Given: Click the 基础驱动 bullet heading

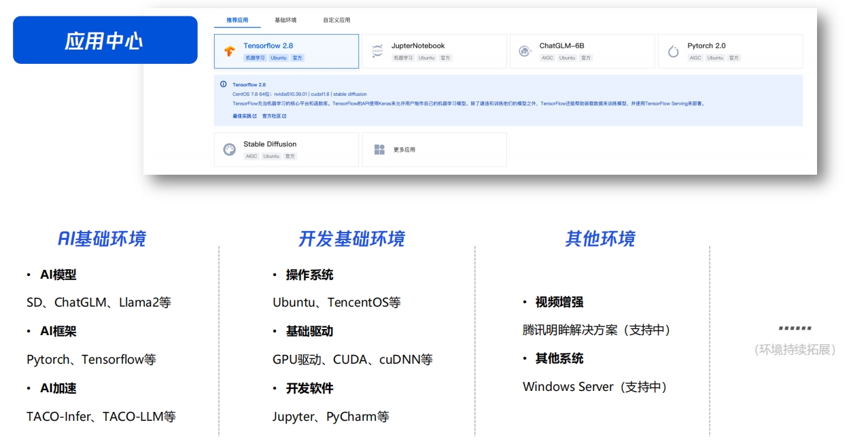Looking at the screenshot, I should click(x=309, y=331).
